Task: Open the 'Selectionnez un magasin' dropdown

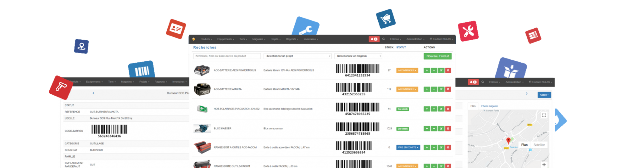Action: point(358,56)
